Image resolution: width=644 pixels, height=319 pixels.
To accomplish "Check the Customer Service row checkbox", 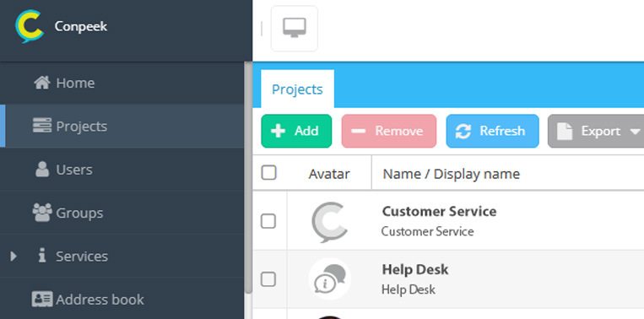I will [x=268, y=222].
